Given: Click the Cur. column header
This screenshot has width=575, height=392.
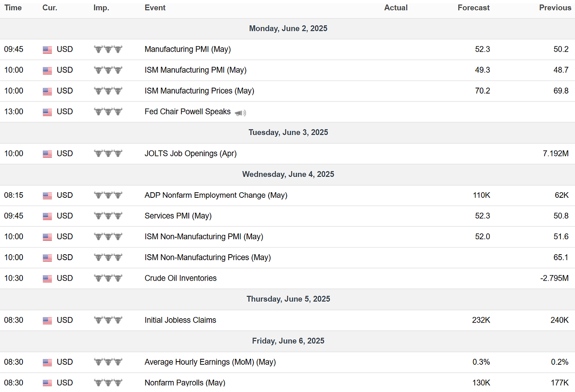Looking at the screenshot, I should tap(50, 8).
